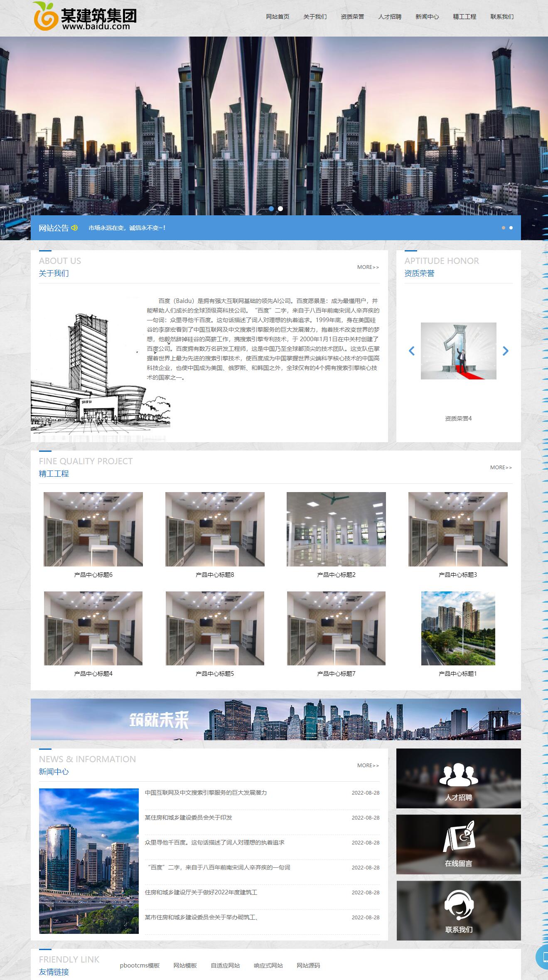Open the 关于我们 navigation menu item
Image resolution: width=548 pixels, height=980 pixels.
pos(315,17)
